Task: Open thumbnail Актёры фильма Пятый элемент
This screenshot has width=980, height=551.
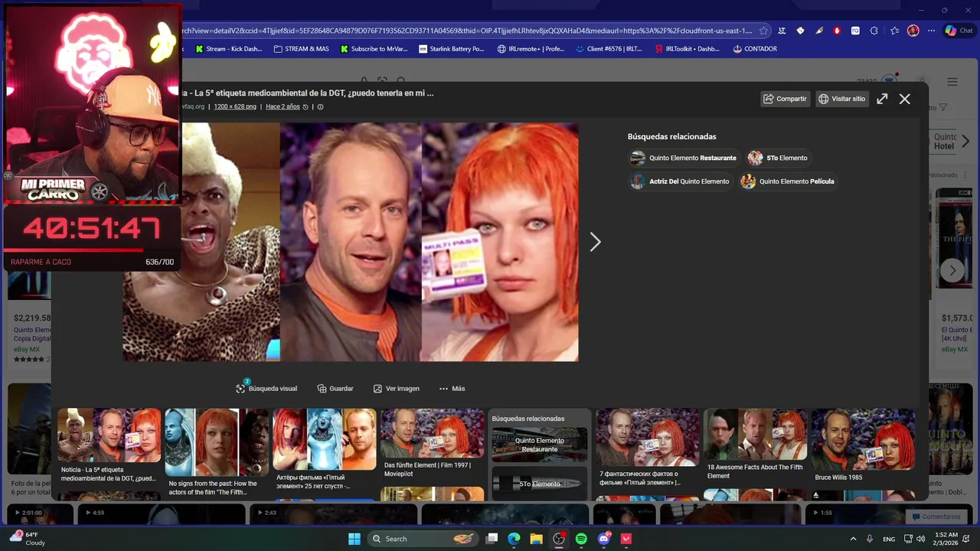Action: 325,450
